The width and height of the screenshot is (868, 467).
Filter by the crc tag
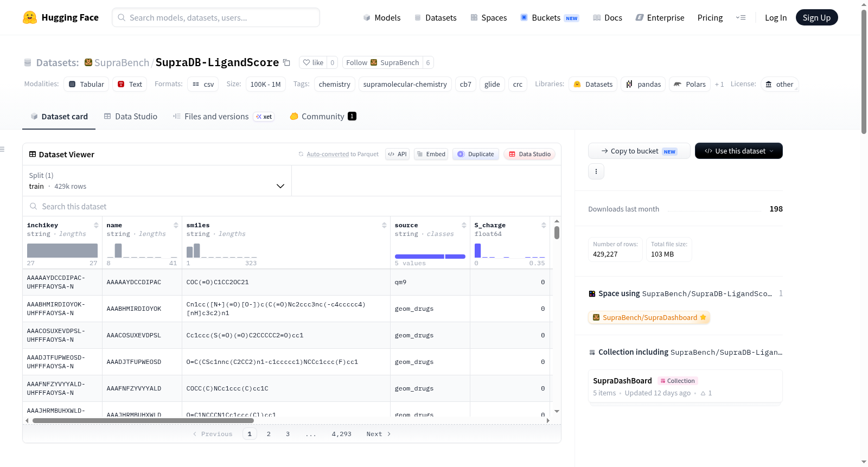[518, 84]
